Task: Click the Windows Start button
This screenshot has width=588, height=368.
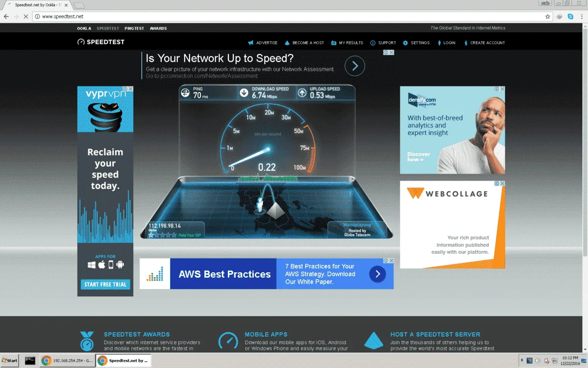Action: tap(10, 360)
